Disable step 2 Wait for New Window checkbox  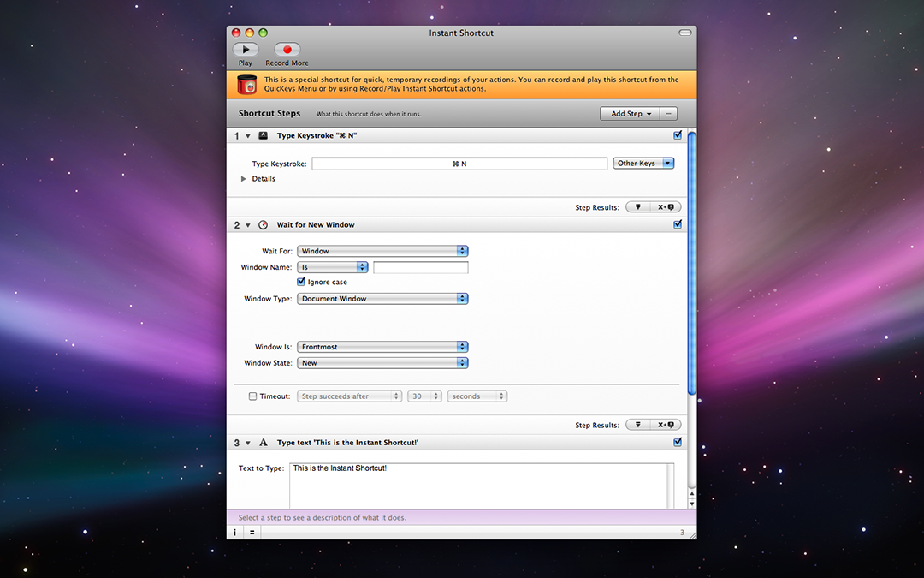click(678, 224)
